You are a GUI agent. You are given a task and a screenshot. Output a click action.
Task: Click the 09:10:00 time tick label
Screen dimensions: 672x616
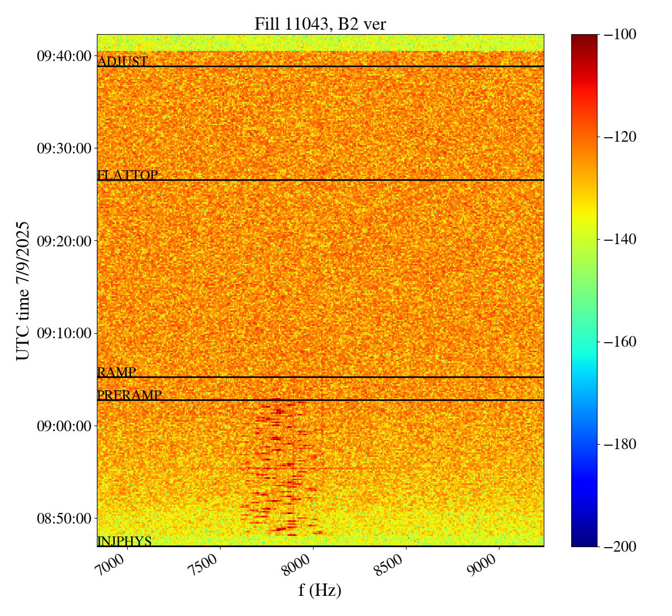pos(64,333)
